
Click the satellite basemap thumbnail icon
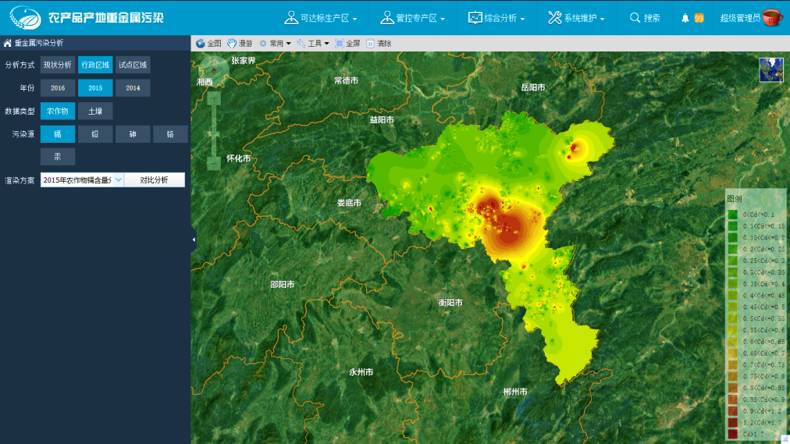pyautogui.click(x=771, y=69)
